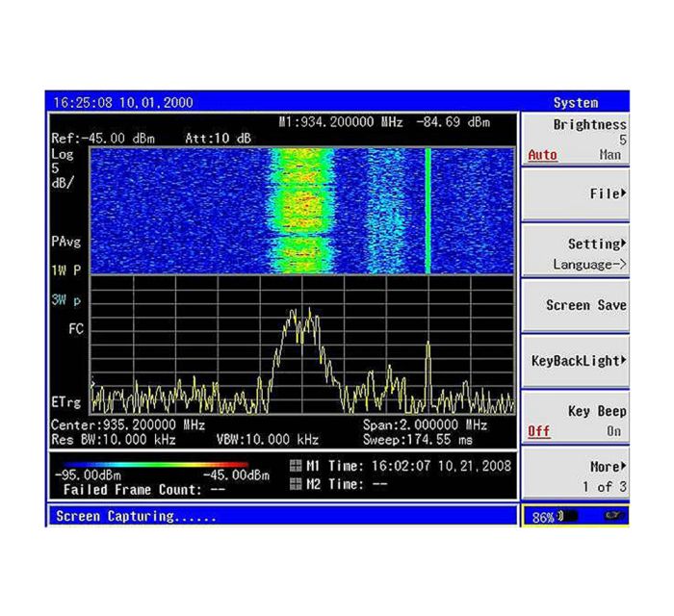674x616 pixels.
Task: Click the Screen Capturing status message
Action: click(136, 516)
